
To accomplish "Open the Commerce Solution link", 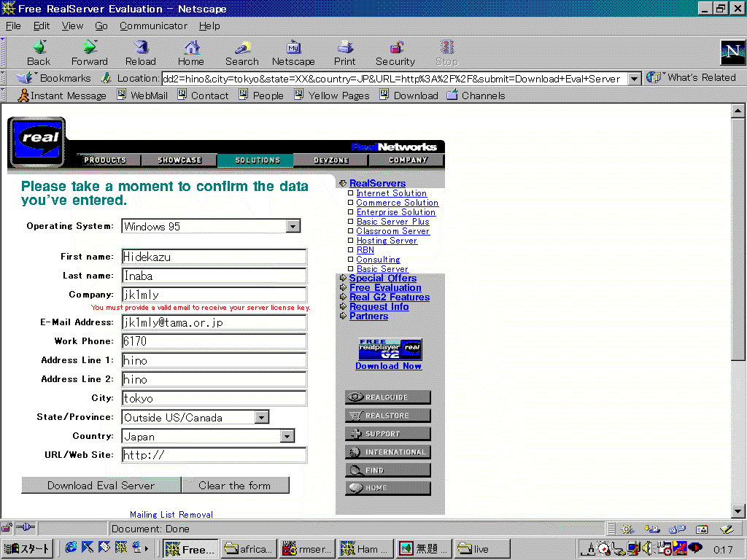I will click(x=398, y=203).
